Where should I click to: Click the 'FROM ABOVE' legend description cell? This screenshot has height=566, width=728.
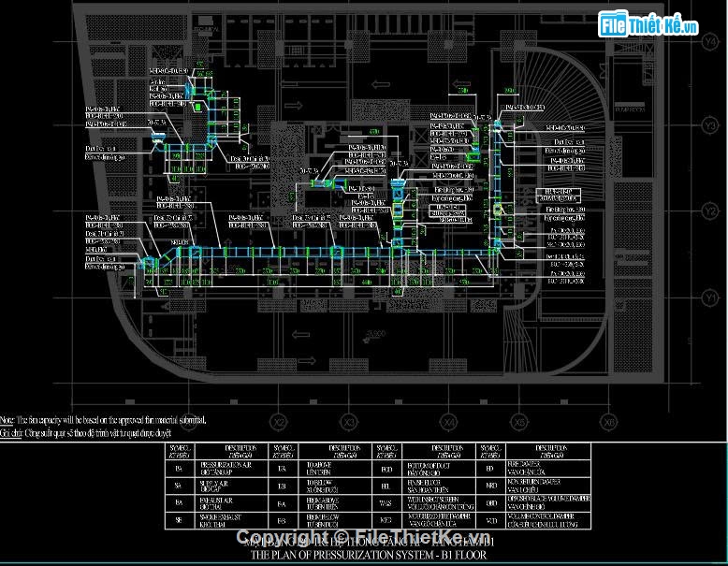tap(336, 503)
